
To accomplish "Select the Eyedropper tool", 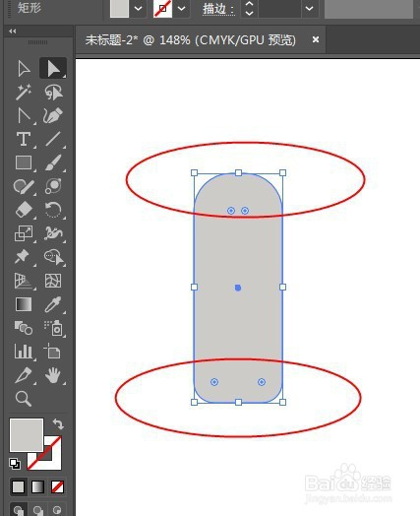I will (53, 304).
